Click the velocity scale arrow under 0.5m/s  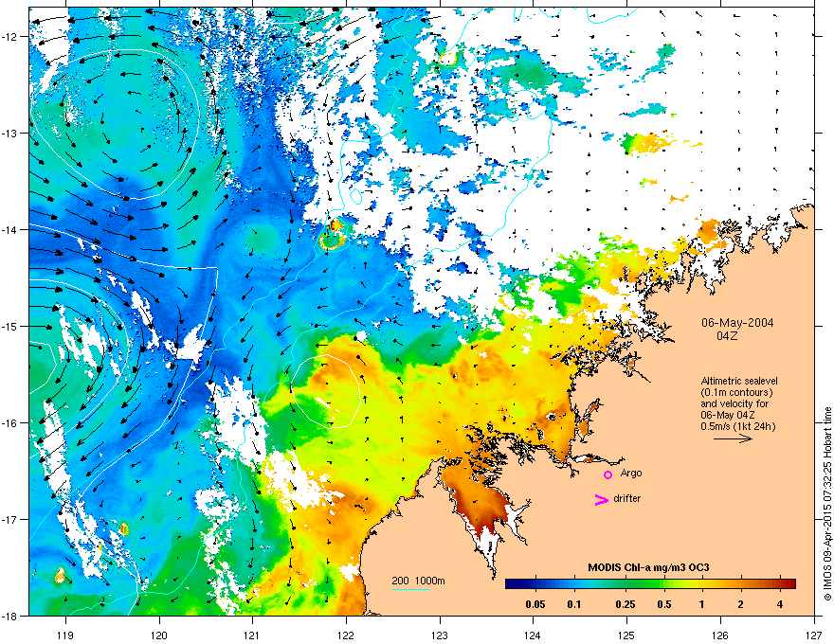point(733,438)
